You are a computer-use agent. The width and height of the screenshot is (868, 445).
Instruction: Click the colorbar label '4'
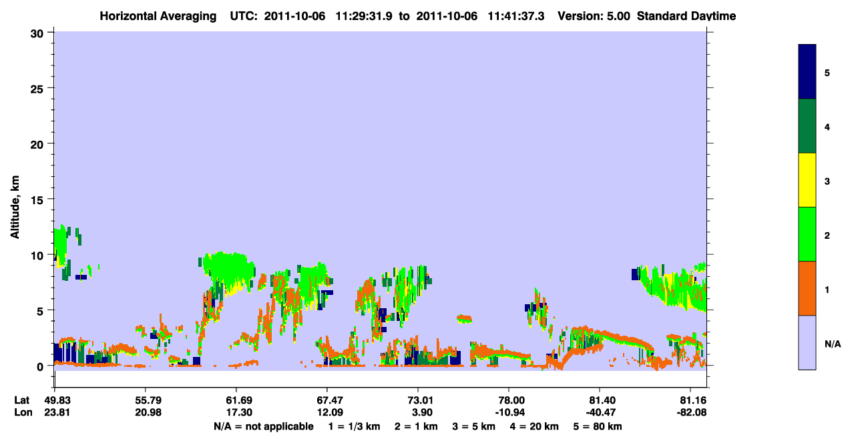827,126
